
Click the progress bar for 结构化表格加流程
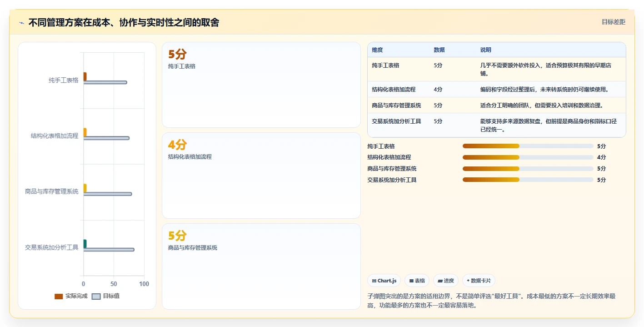click(x=528, y=157)
